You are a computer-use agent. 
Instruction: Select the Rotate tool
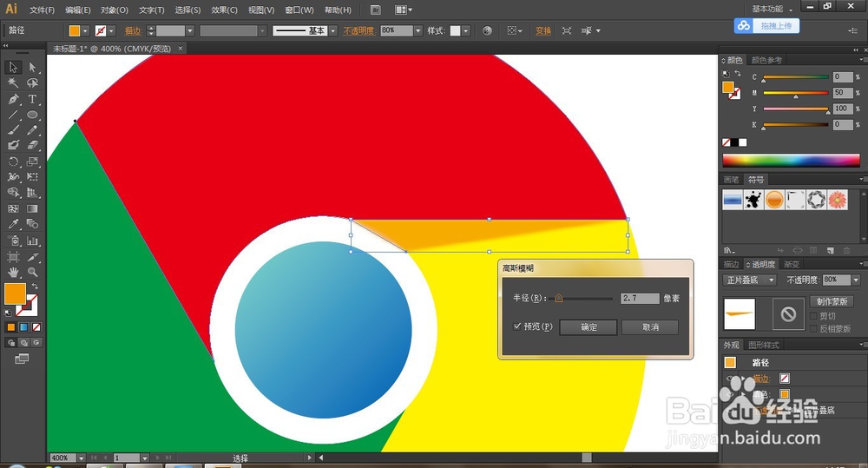[x=13, y=161]
